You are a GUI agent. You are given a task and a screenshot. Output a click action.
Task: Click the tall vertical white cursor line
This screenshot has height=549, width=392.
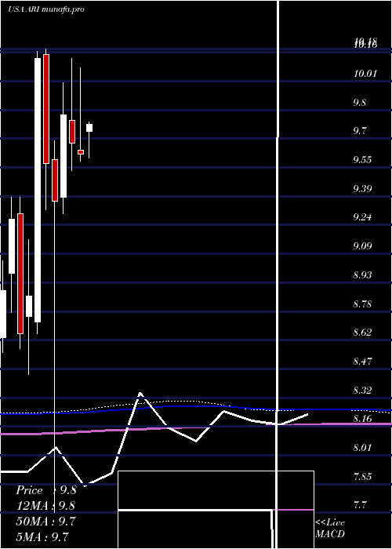278,274
